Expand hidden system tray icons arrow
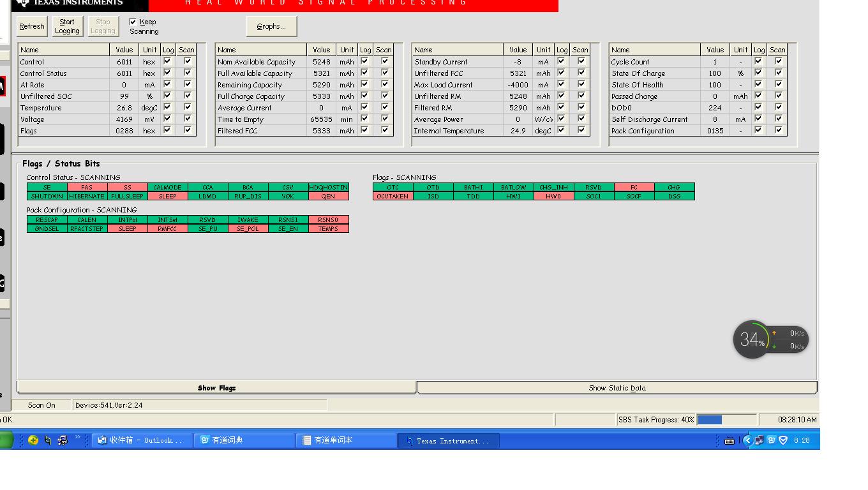 tap(747, 440)
